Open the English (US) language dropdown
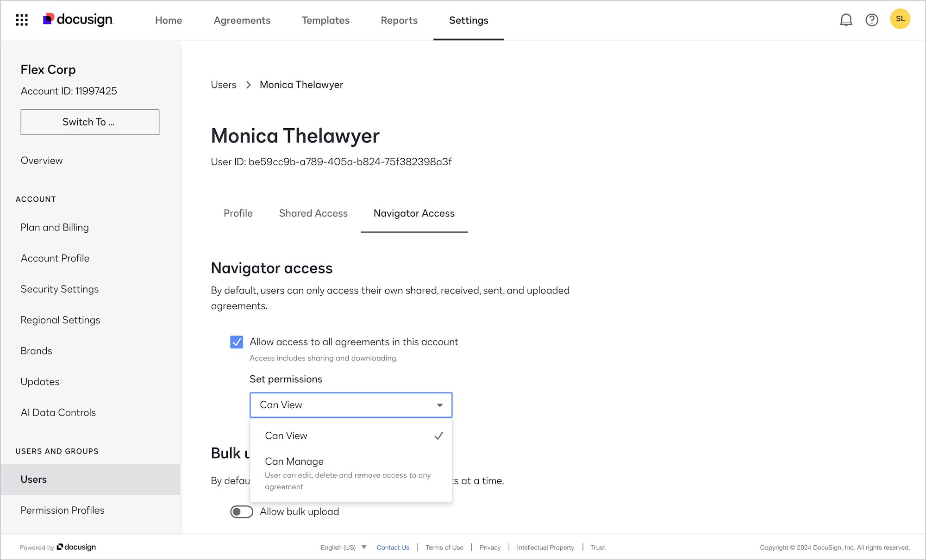Viewport: 926px width, 560px height. (343, 547)
